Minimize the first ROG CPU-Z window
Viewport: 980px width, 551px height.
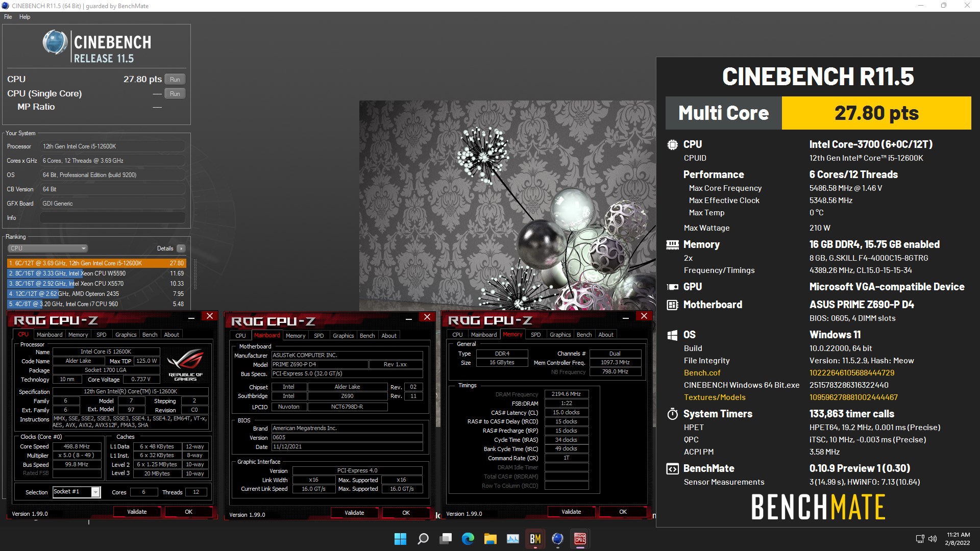point(191,317)
